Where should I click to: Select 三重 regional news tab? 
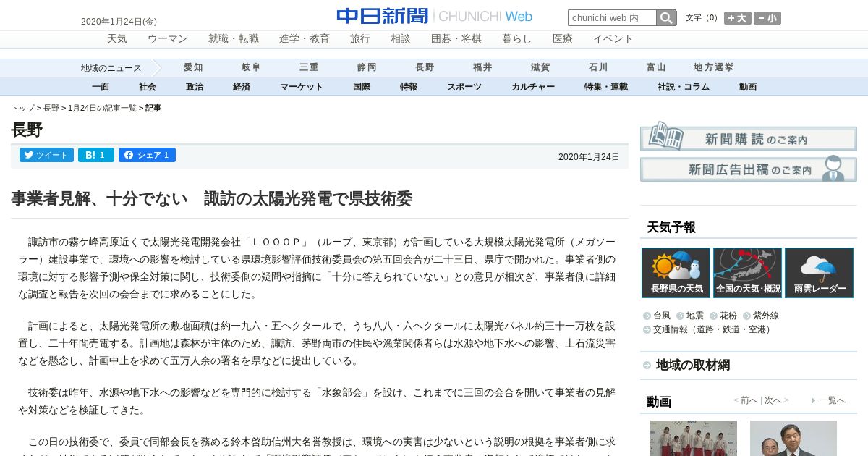(x=309, y=67)
